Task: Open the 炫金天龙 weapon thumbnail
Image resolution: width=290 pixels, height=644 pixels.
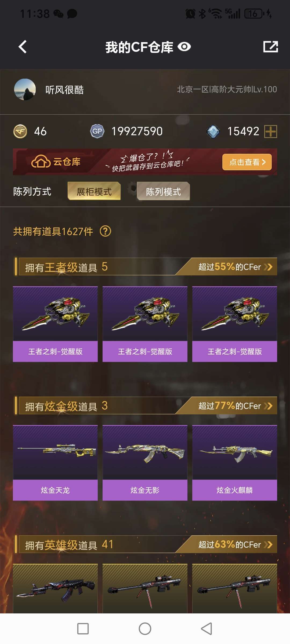Action: 55,452
